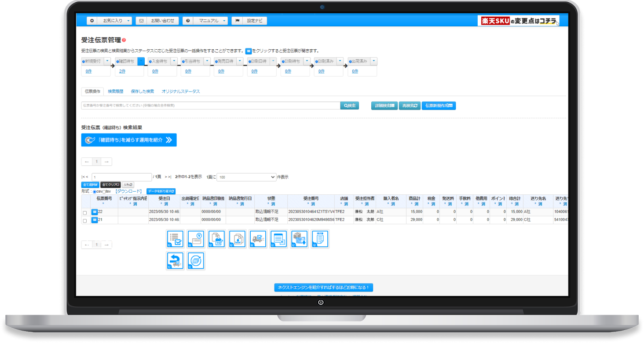The image size is (644, 343).
Task: Click the document download icon
Action: point(237,239)
